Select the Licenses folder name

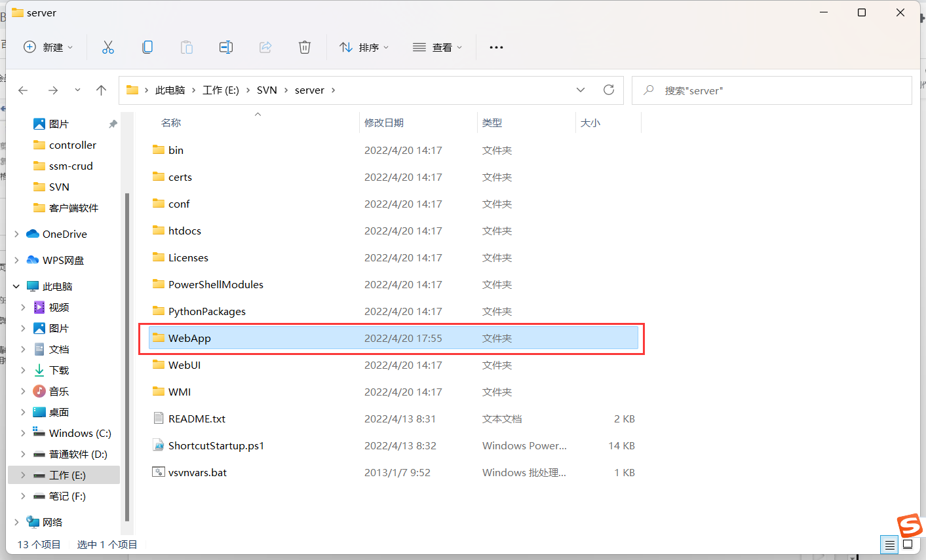[188, 257]
